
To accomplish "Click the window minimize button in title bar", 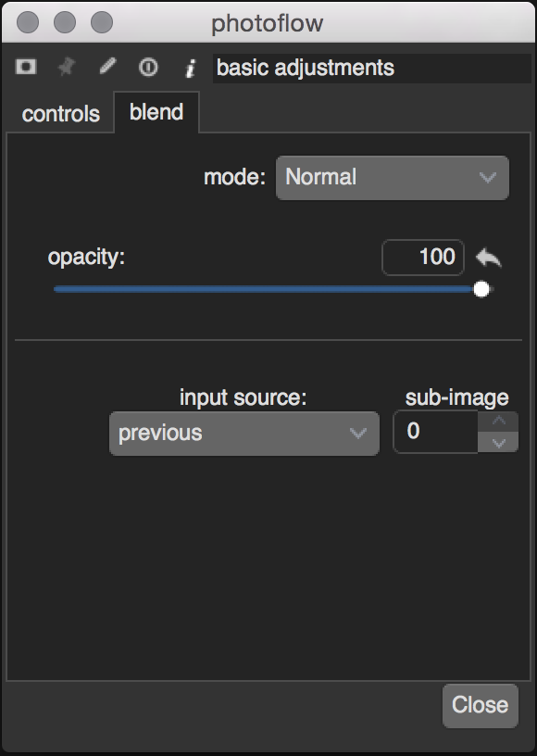I will 65,22.
